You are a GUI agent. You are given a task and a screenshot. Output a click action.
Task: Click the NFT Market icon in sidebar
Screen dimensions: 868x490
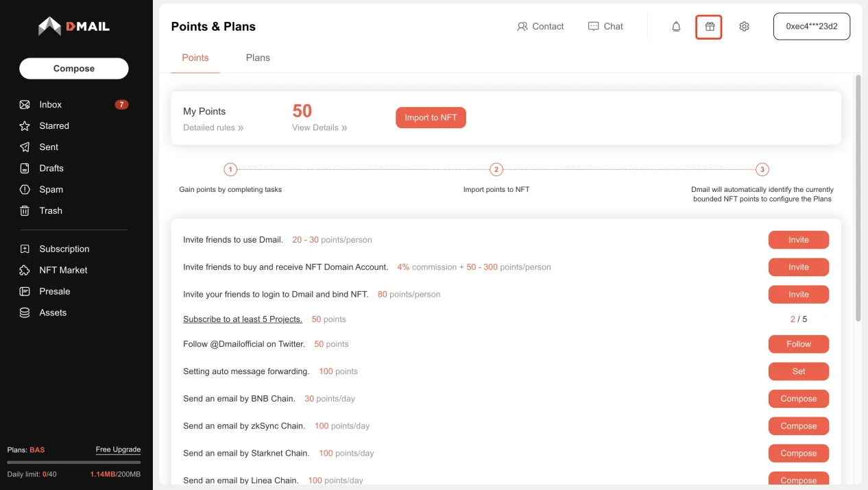[x=25, y=271]
